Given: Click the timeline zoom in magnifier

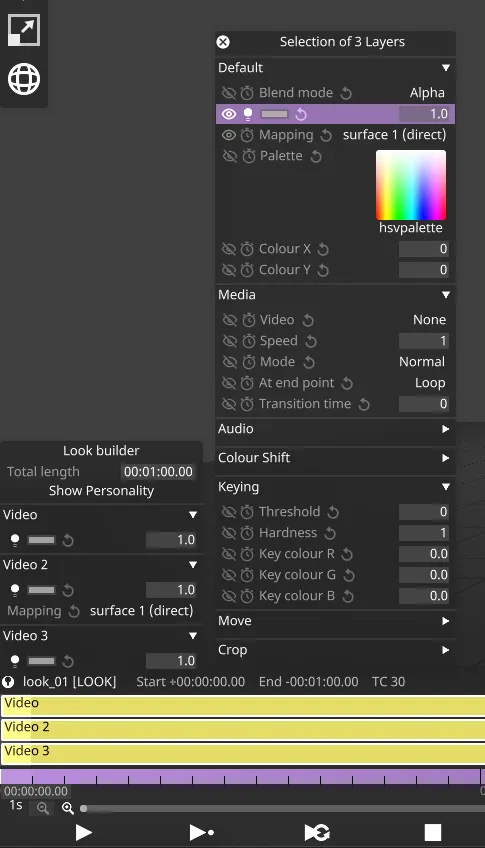Looking at the screenshot, I should [68, 809].
